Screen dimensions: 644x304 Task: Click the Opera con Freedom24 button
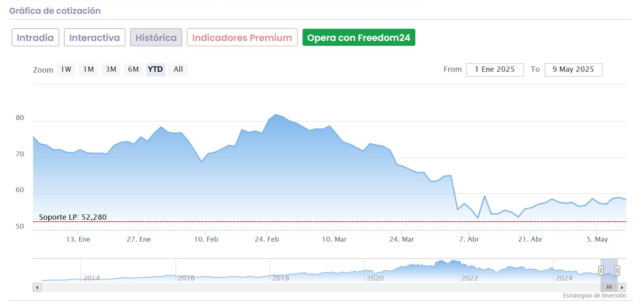pos(358,38)
